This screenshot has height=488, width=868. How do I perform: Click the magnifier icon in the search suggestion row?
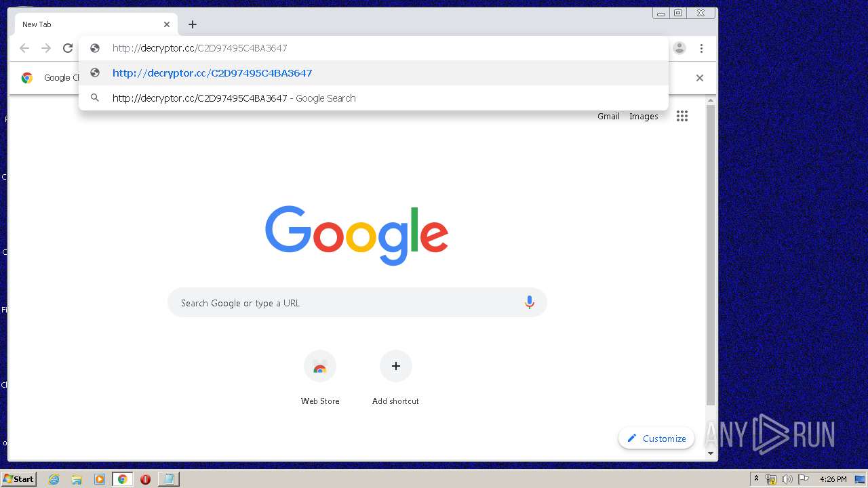tap(95, 98)
